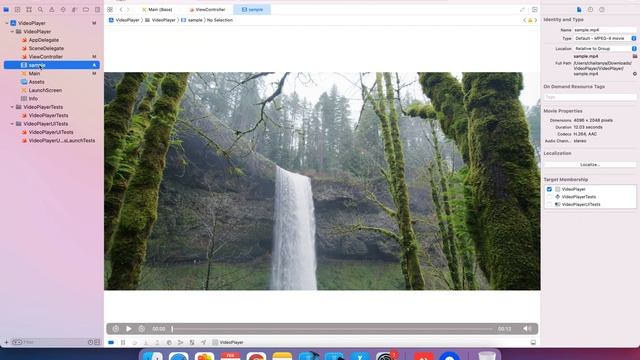Image resolution: width=640 pixels, height=360 pixels.
Task: Open the Assets catalog
Action: [36, 82]
